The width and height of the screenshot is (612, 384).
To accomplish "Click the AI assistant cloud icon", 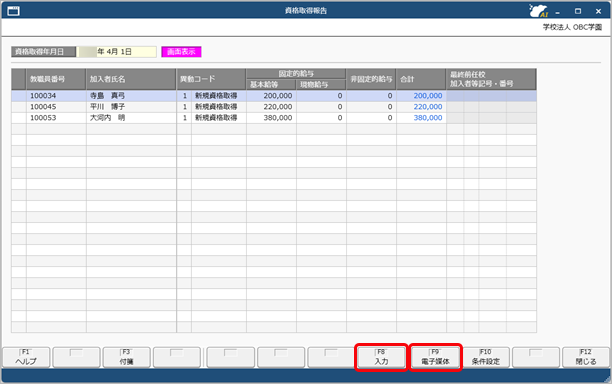I will [x=538, y=11].
